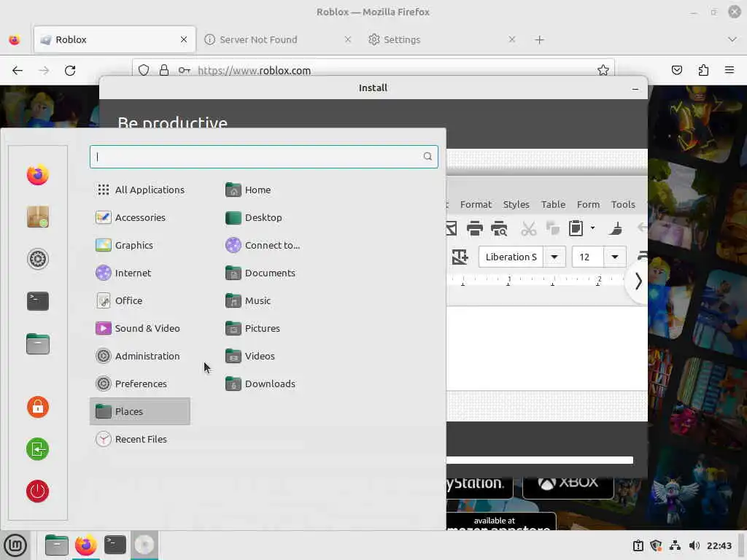This screenshot has width=747, height=560.
Task: Launch Firefox from menu favorites sidebar
Action: pyautogui.click(x=38, y=175)
